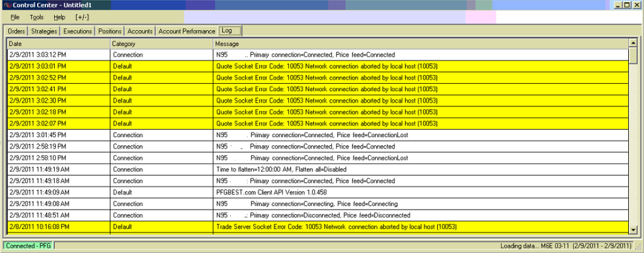This screenshot has height=253, width=644.
Task: Open the File menu
Action: coord(14,17)
